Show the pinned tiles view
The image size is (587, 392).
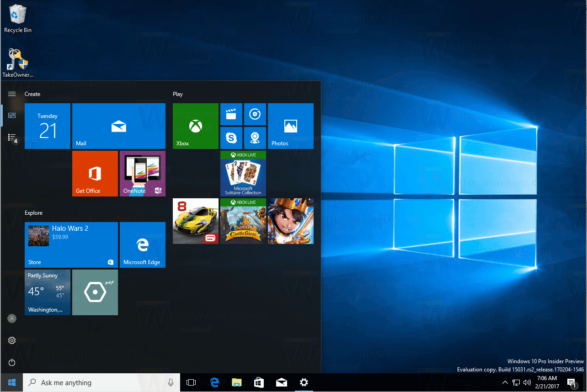pos(12,116)
